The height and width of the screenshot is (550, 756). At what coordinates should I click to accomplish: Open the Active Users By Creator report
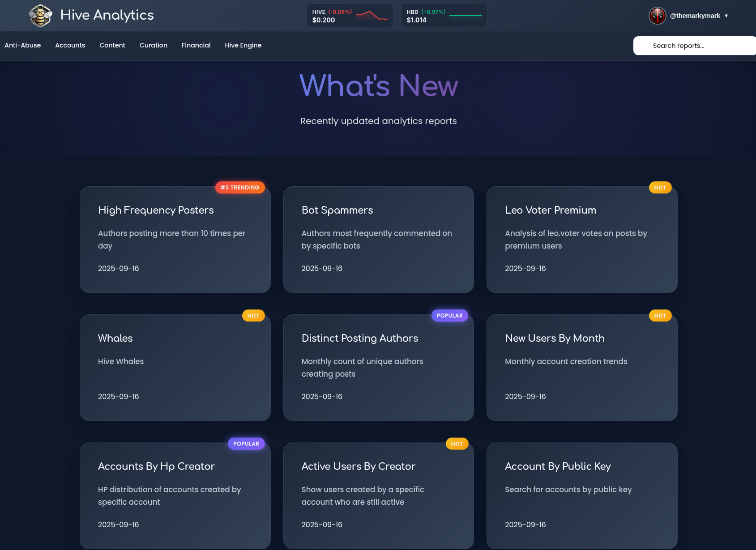[378, 495]
